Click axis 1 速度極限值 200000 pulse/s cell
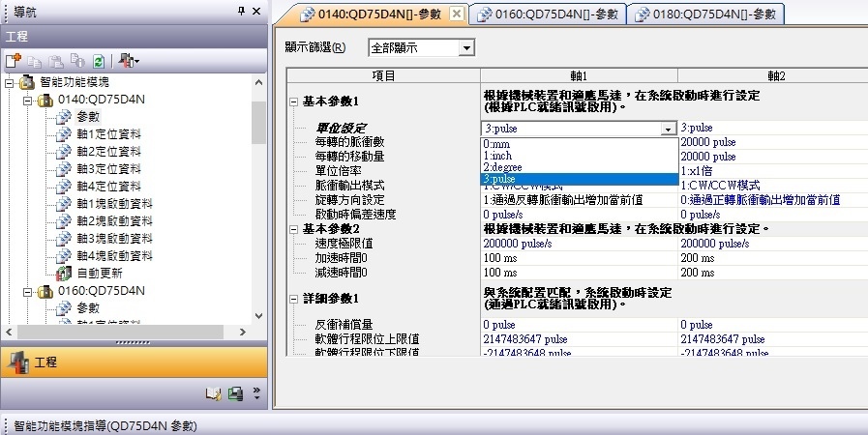Screen dimensions: 868x435 click(579, 244)
